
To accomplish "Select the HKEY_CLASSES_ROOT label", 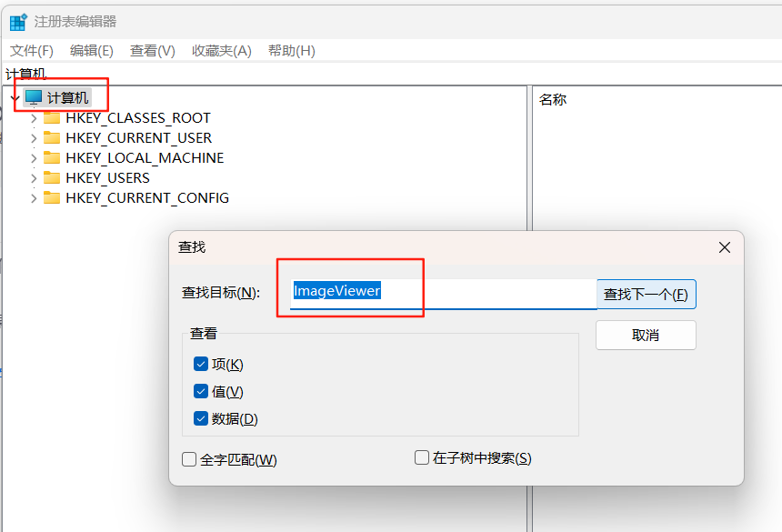I will (138, 118).
